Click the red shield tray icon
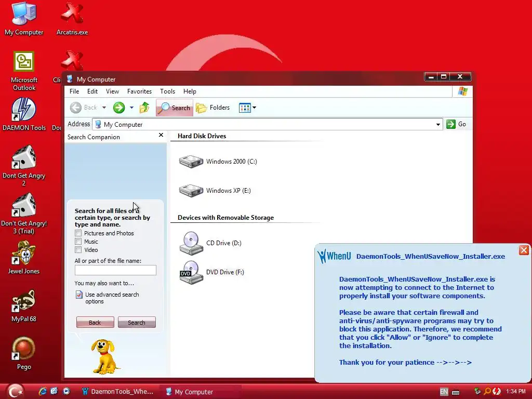 pos(496,392)
